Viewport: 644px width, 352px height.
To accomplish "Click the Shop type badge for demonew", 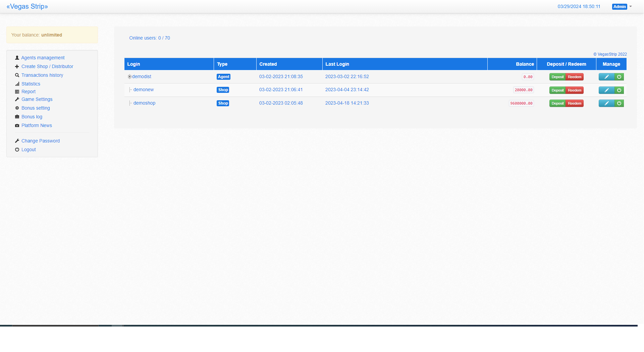I will coord(223,90).
